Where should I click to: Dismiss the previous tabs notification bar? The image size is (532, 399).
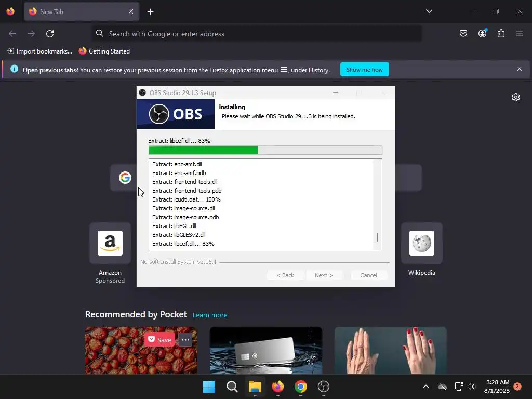519,69
